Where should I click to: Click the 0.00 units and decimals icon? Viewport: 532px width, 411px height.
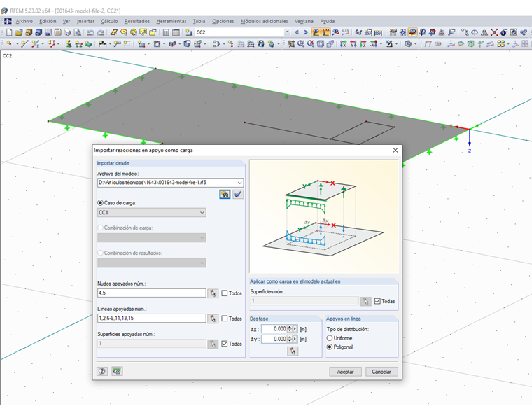(117, 371)
